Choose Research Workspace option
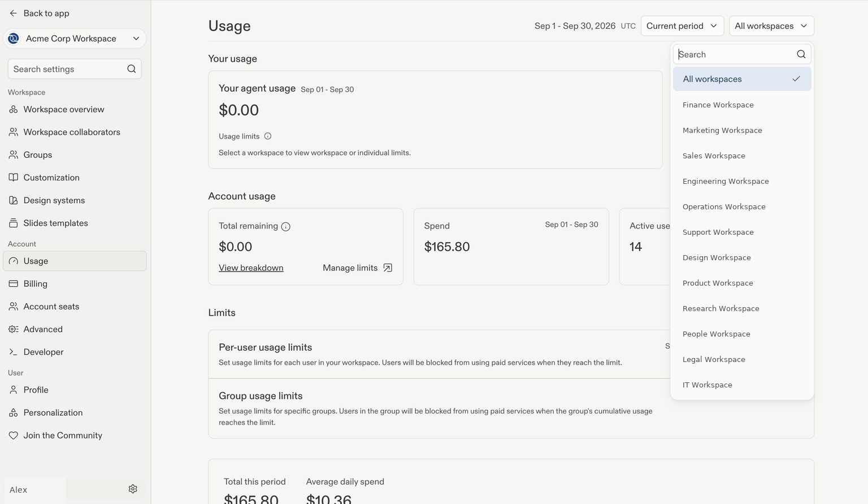 click(742, 308)
